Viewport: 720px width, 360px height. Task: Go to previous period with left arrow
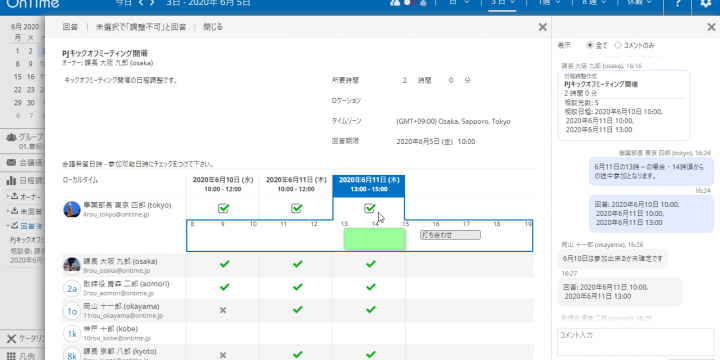click(141, 3)
